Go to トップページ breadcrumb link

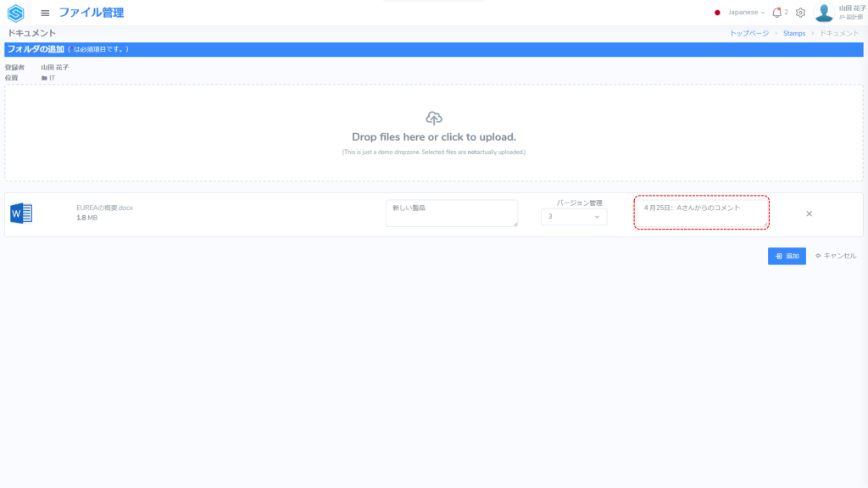click(749, 33)
